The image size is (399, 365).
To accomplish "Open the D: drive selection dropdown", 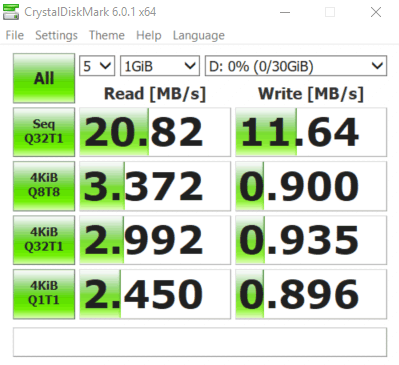I will pyautogui.click(x=296, y=66).
